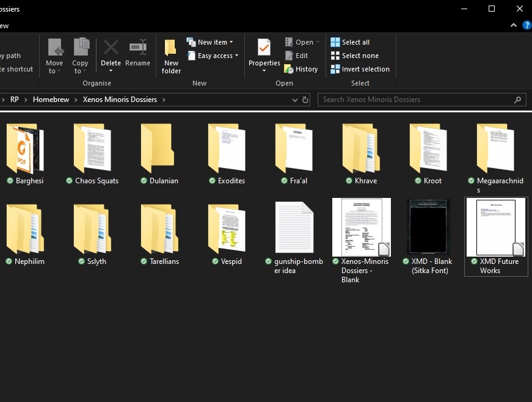Click the Barghesi folder name label

click(29, 181)
